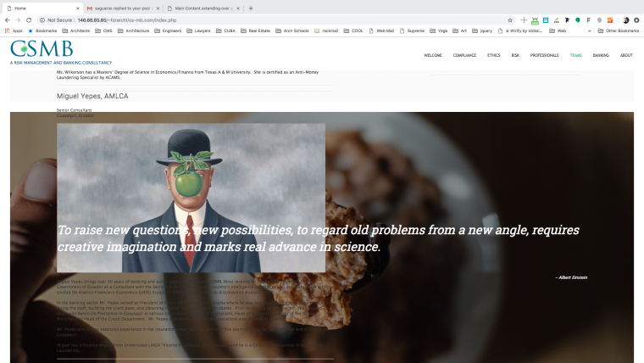Viewport: 644px width, 363px height.
Task: Click the man with apple painting
Action: (191, 198)
